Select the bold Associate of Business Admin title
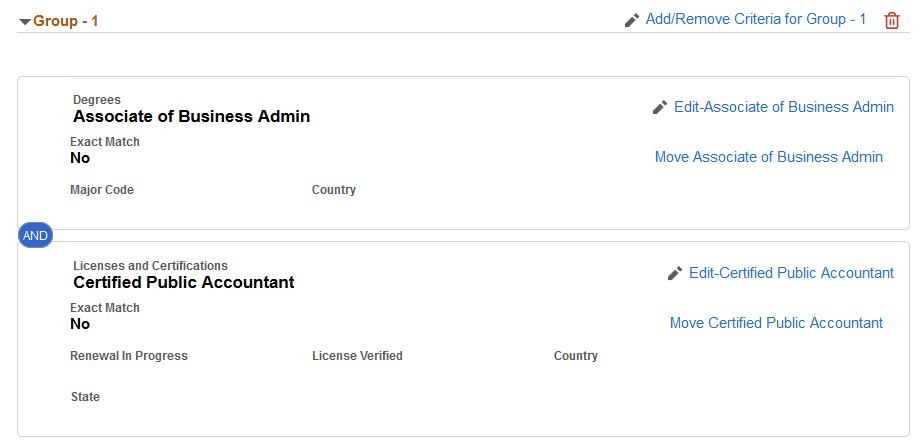The image size is (923, 448). pos(191,116)
